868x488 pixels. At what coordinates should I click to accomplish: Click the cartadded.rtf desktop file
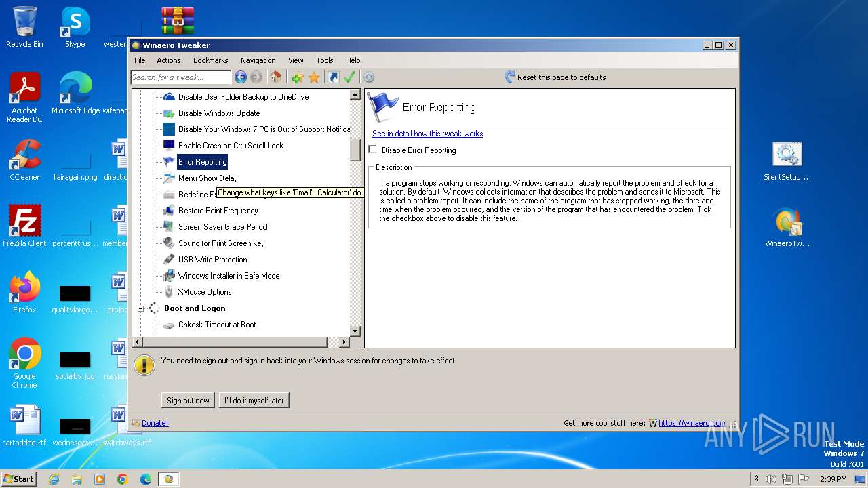pos(24,426)
